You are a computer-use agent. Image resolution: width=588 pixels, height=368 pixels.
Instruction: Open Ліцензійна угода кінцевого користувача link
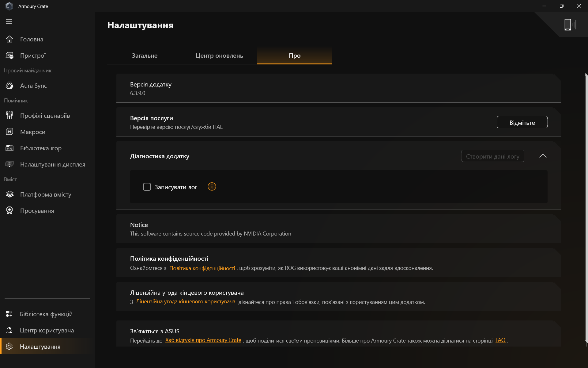186,302
